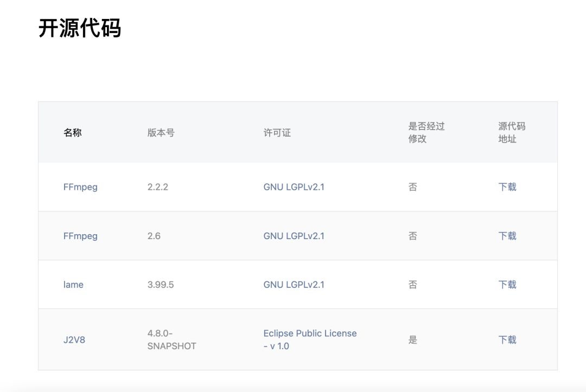Click the 是否经过修改 column header
586x392 pixels.
(x=426, y=132)
